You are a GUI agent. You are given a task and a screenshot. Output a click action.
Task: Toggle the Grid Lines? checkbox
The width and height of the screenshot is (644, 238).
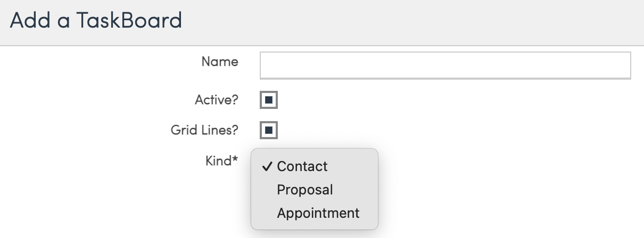click(269, 130)
